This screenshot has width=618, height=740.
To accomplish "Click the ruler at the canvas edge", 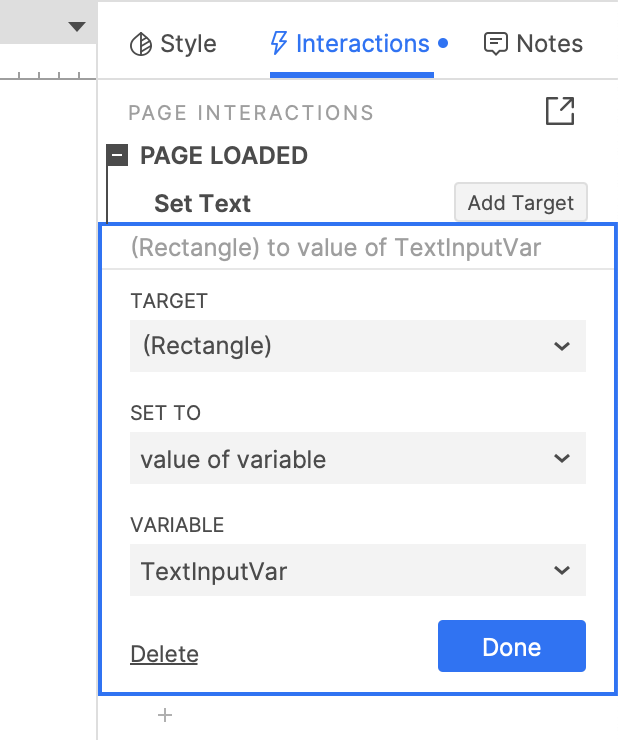I will (x=48, y=73).
